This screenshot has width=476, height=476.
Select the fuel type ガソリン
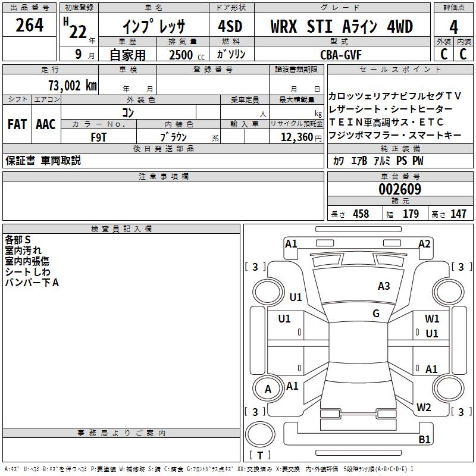coord(231,54)
